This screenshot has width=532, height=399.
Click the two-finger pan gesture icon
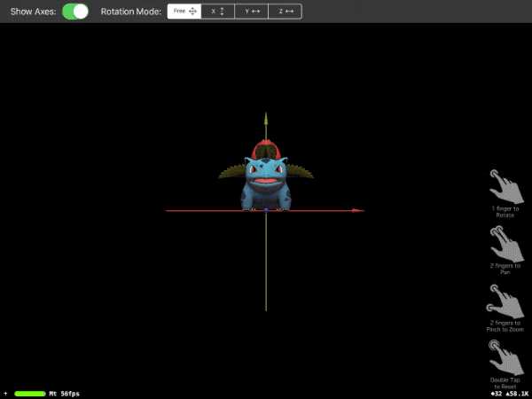(x=506, y=245)
